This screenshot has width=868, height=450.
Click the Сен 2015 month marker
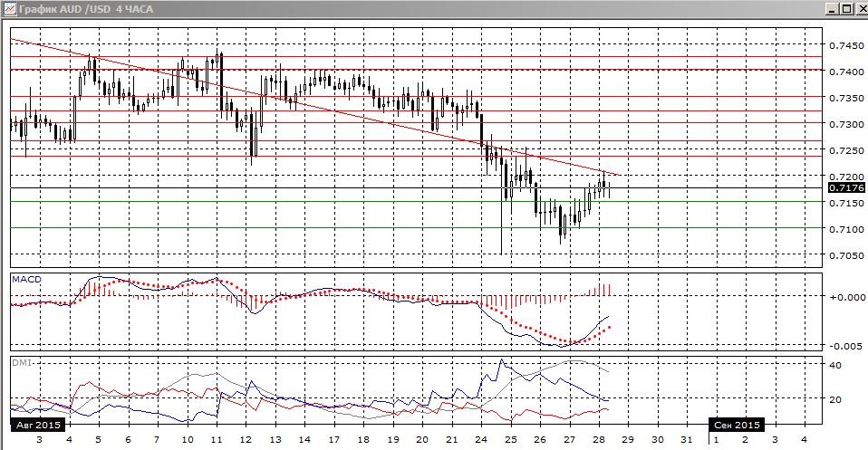pyautogui.click(x=737, y=425)
